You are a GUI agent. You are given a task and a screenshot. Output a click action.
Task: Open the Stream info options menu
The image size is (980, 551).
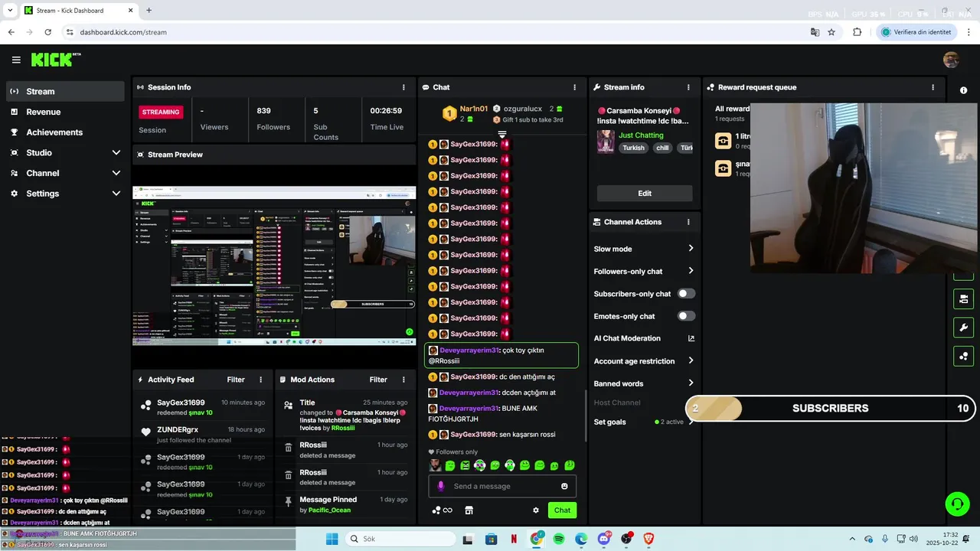click(x=688, y=87)
